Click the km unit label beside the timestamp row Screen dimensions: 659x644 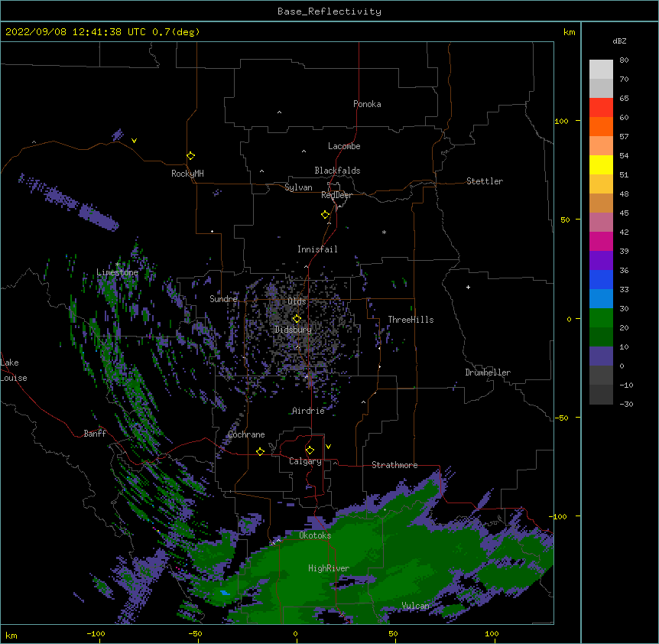click(x=569, y=32)
